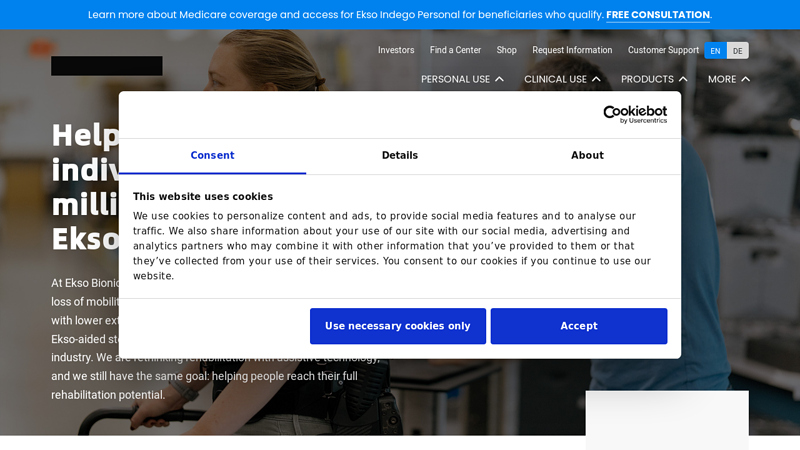
Task: Open the About tab
Action: (x=587, y=156)
